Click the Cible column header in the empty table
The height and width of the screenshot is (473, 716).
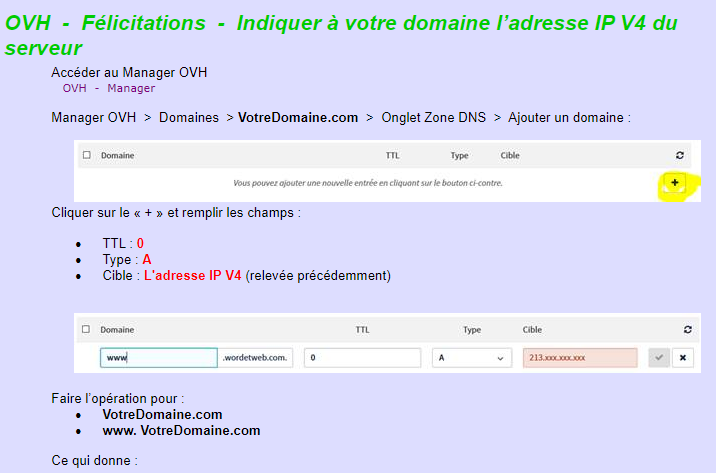point(509,156)
